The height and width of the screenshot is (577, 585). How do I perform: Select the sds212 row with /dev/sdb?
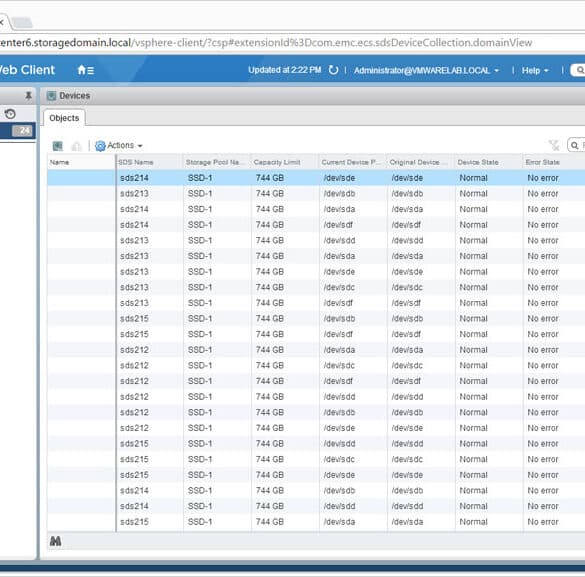316,413
